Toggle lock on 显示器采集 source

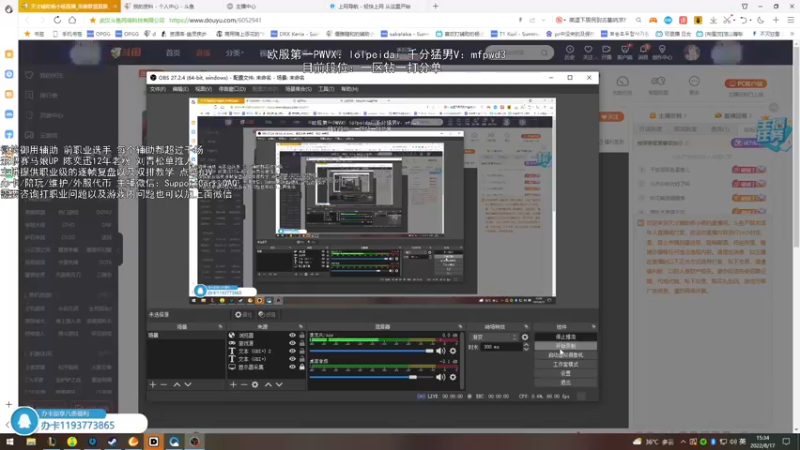(x=302, y=367)
